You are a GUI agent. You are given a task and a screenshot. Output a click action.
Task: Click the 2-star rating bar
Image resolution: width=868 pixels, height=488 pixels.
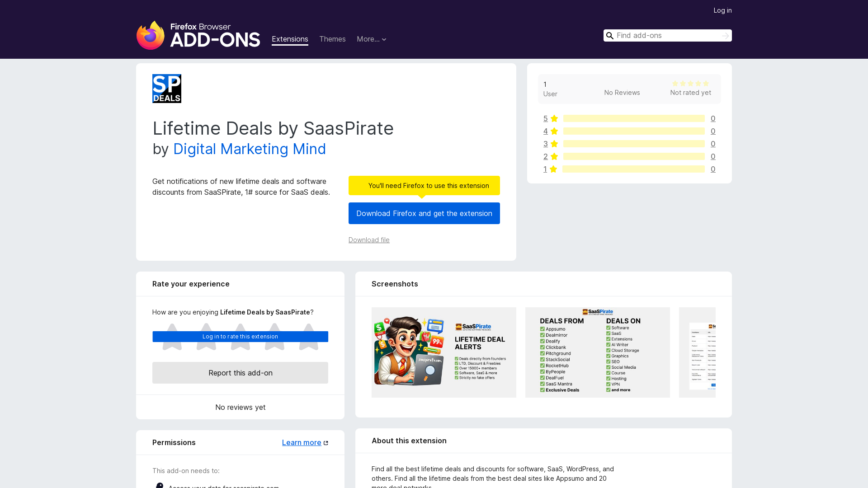coord(634,156)
